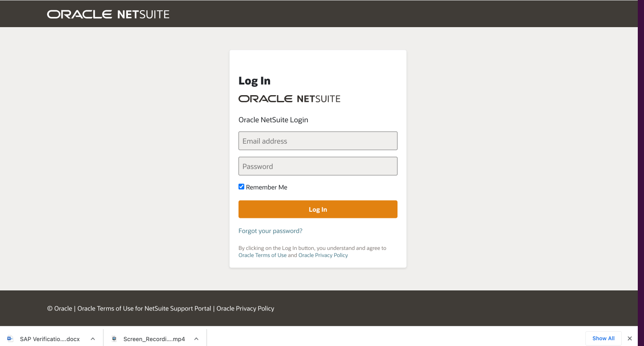Click the Word icon of SAP Verification download
Viewport: 644px width, 346px height.
pos(10,338)
